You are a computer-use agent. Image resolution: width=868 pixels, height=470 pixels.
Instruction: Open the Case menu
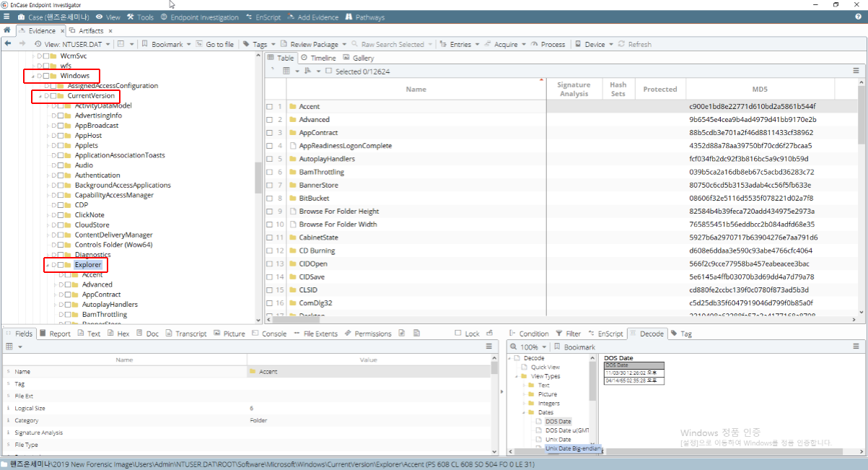coord(53,17)
